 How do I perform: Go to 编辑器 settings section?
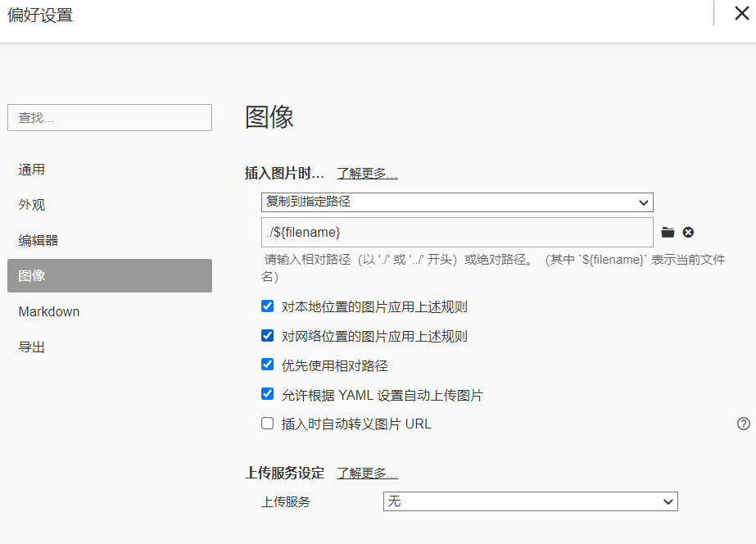click(x=38, y=241)
